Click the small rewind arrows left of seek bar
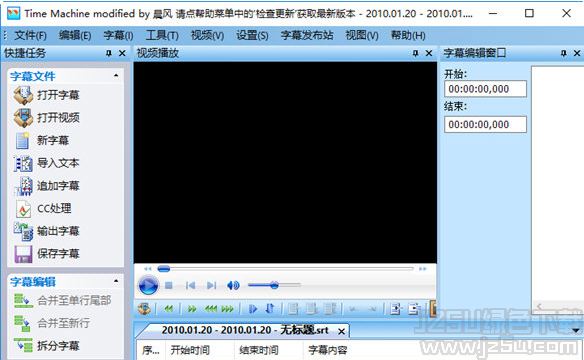The height and width of the screenshot is (360, 584). (x=148, y=269)
